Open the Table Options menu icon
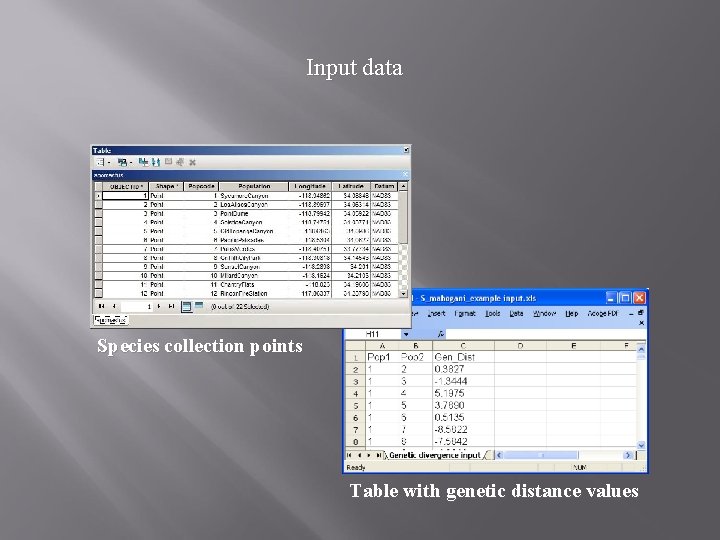Image resolution: width=720 pixels, height=540 pixels. coord(100,162)
